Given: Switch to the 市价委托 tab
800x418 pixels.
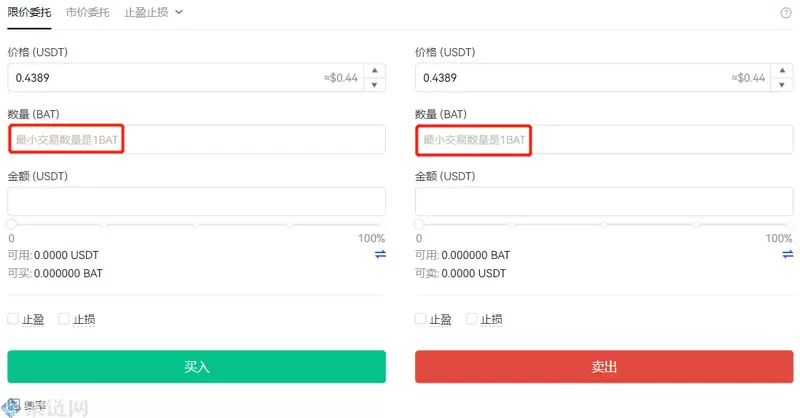Looking at the screenshot, I should pos(88,12).
